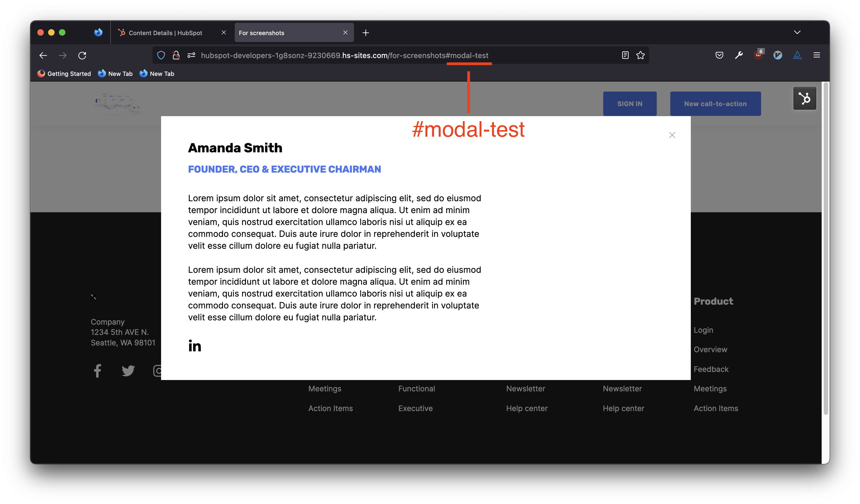Click the New call-to-action button
Image resolution: width=860 pixels, height=504 pixels.
715,103
